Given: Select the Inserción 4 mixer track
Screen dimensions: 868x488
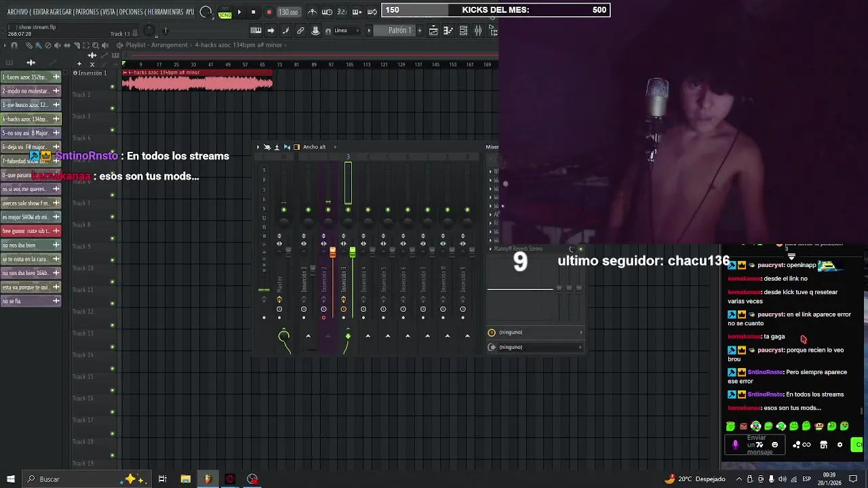Looking at the screenshot, I should coord(363,279).
